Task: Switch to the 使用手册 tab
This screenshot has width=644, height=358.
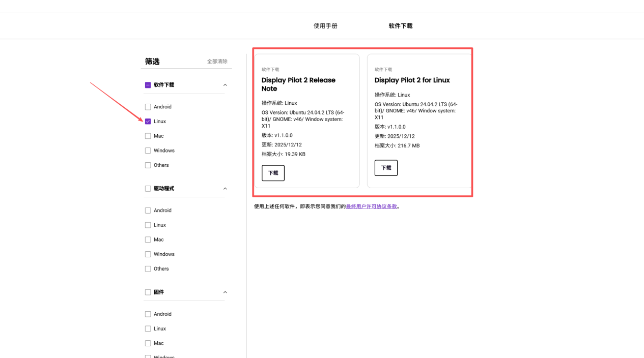Action: (325, 26)
